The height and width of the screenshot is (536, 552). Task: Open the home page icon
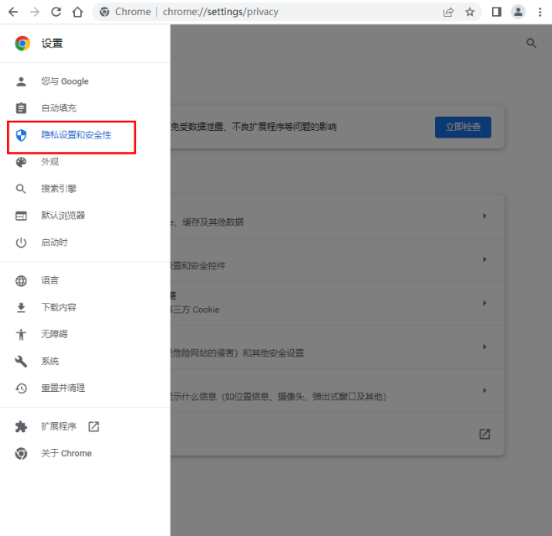(77, 12)
